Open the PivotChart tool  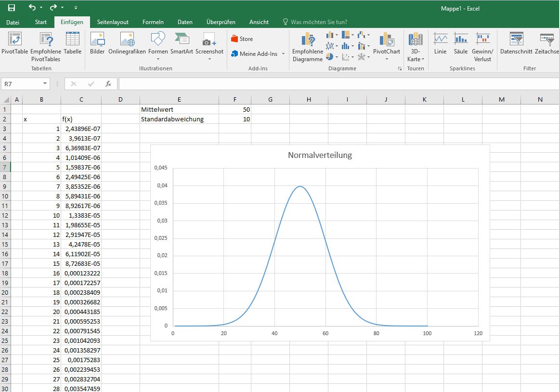click(387, 46)
